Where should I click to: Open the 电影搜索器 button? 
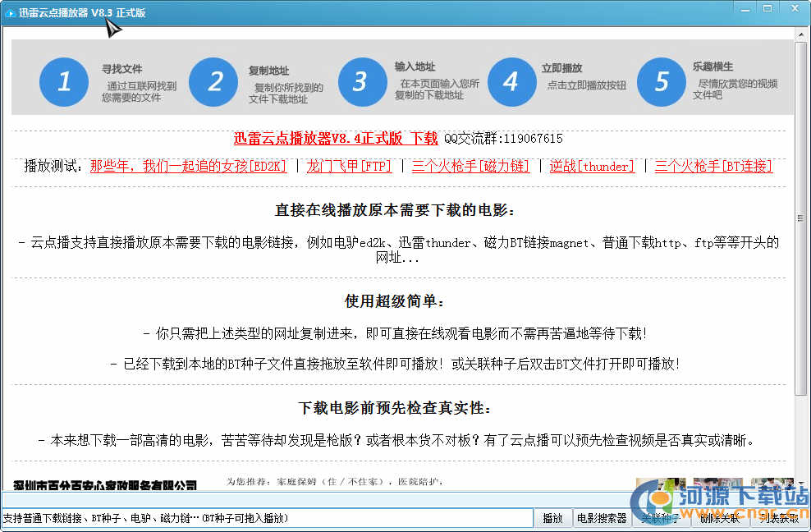tap(602, 518)
